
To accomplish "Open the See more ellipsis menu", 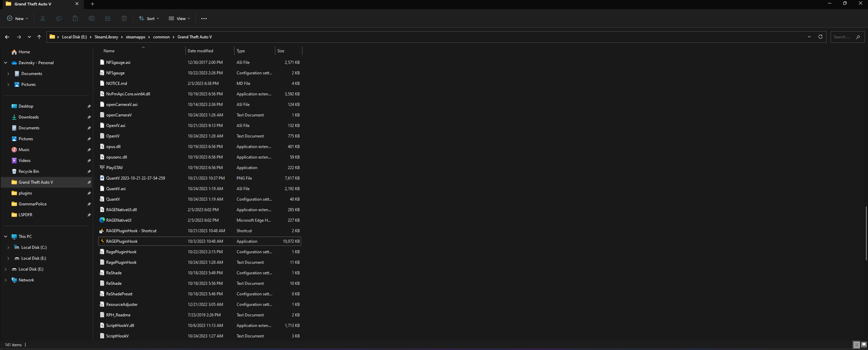I will coord(204,19).
